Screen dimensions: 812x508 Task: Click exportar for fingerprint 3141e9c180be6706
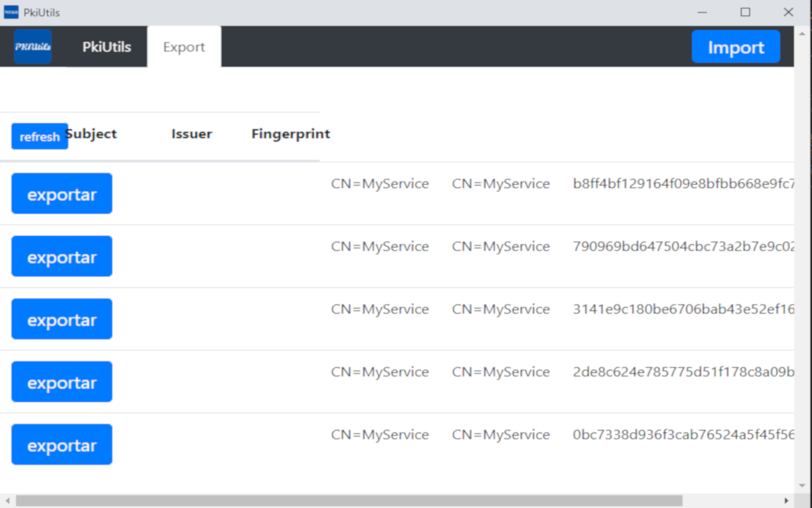click(x=62, y=319)
